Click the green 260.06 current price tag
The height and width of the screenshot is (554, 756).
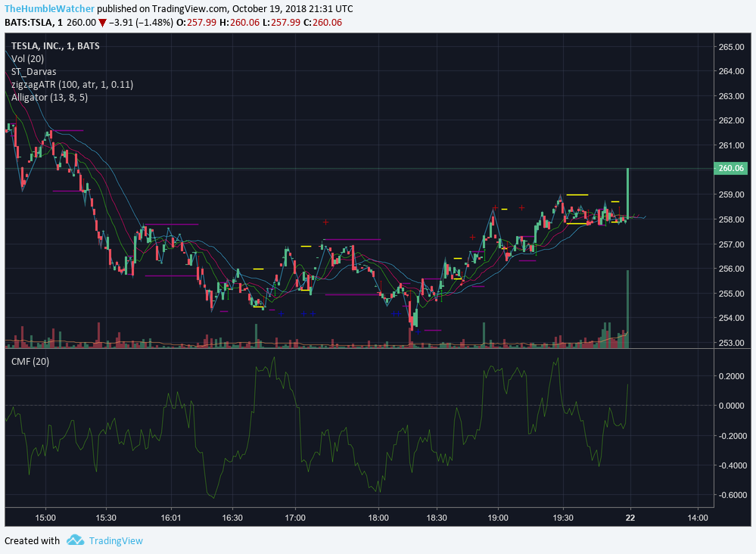pos(731,168)
